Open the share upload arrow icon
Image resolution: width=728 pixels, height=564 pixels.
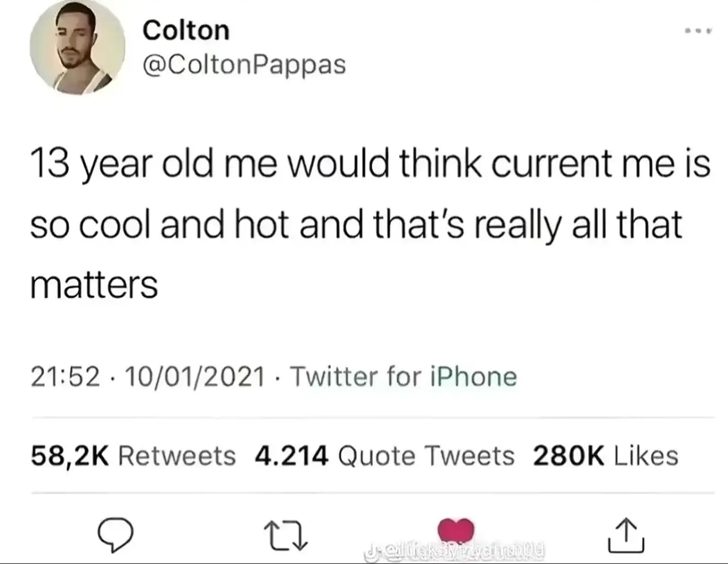pyautogui.click(x=626, y=535)
